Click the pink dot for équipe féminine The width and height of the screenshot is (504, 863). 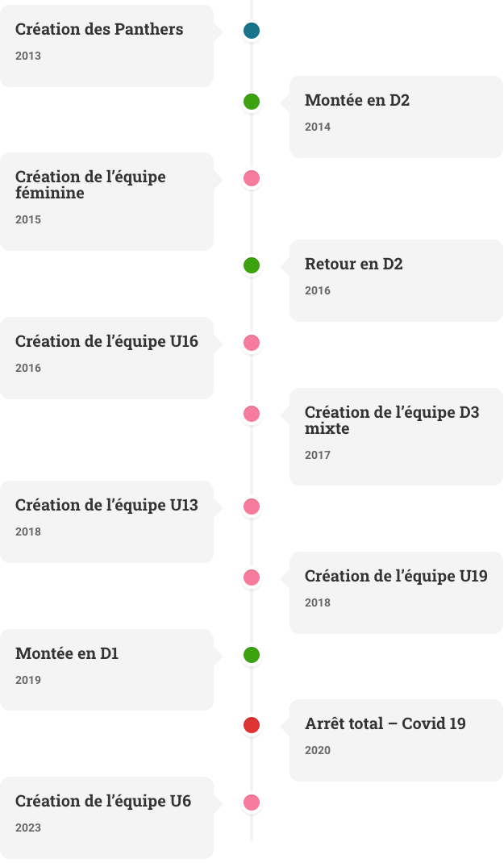coord(252,178)
